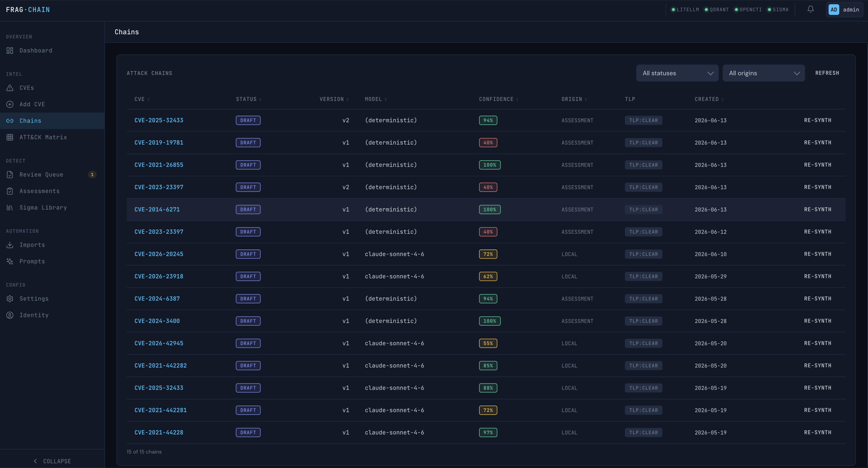Click the Settings gear icon

point(10,299)
